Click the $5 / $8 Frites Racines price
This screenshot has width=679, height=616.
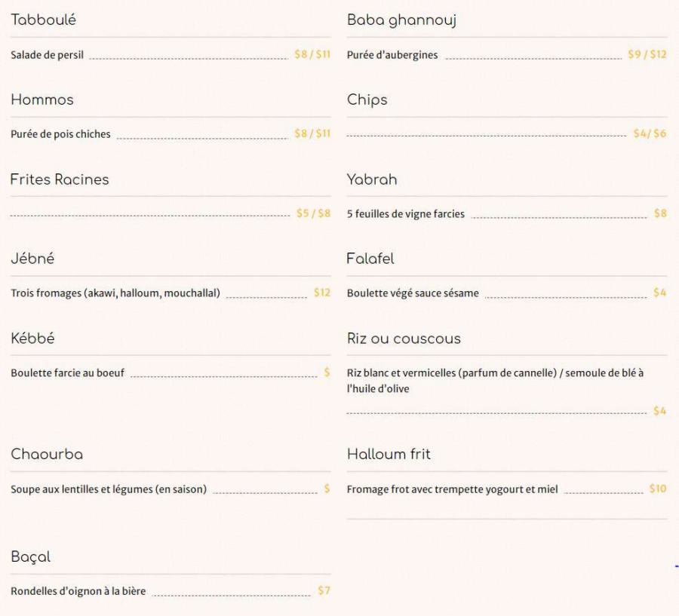tap(313, 213)
